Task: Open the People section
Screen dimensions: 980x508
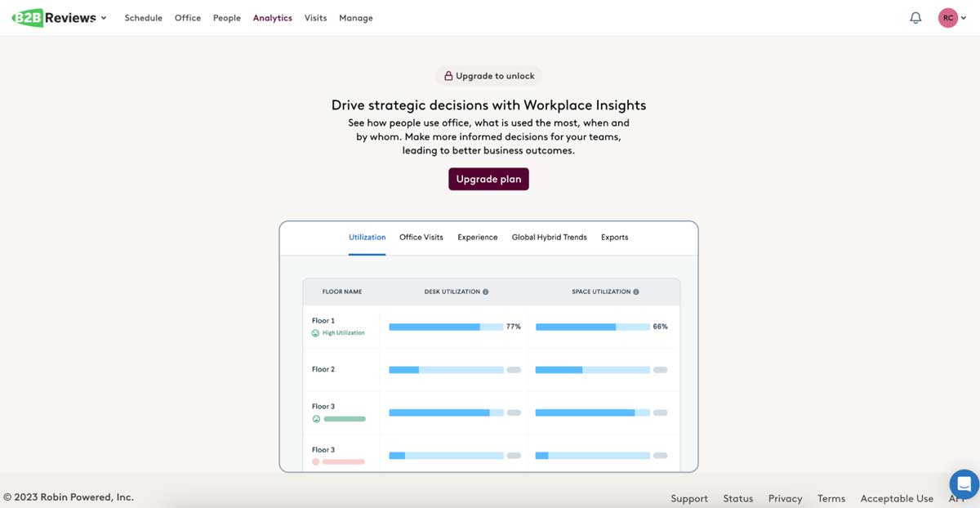Action: 226,18
